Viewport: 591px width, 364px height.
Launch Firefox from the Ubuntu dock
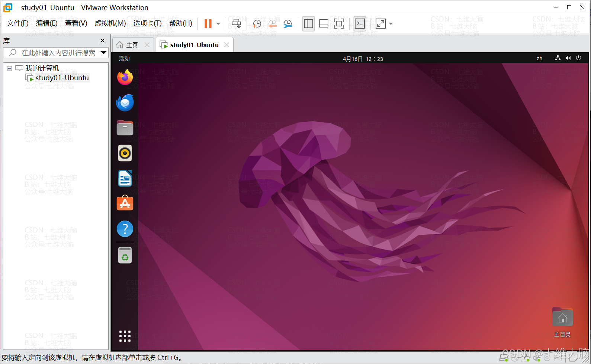coord(125,77)
